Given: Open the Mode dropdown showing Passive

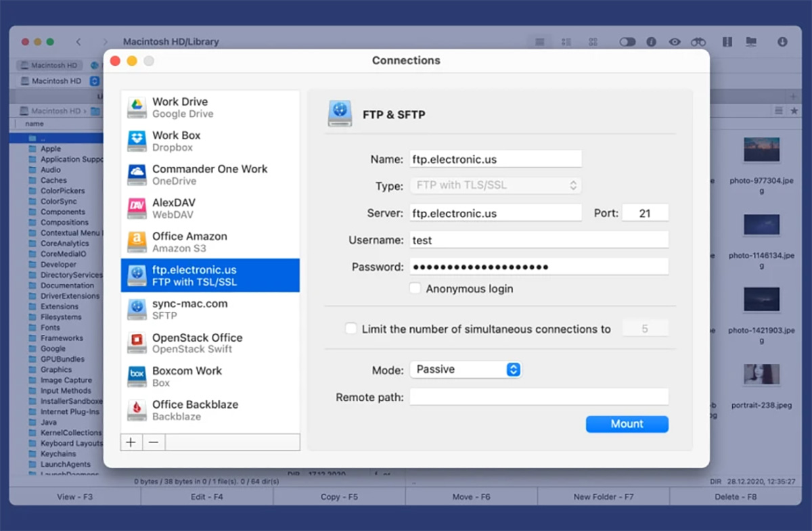Looking at the screenshot, I should [464, 369].
